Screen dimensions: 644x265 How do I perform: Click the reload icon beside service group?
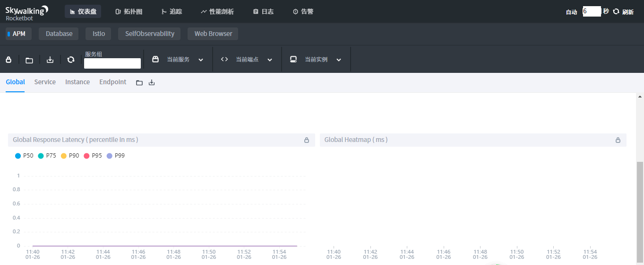[71, 60]
